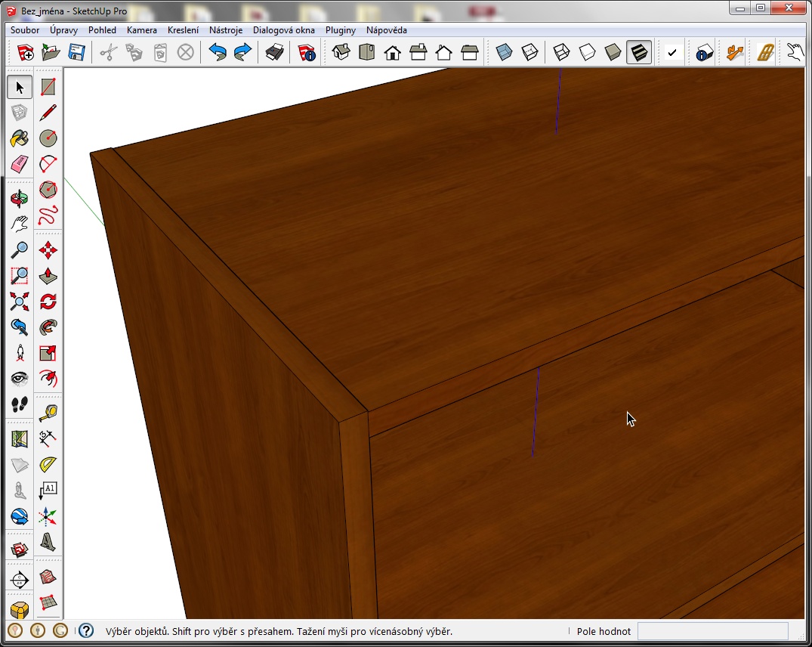Click the Save floppy disk button
Viewport: 812px width, 647px height.
click(76, 52)
